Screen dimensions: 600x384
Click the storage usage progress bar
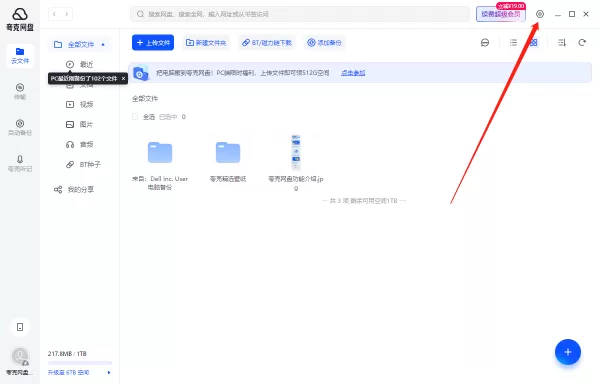[80, 362]
